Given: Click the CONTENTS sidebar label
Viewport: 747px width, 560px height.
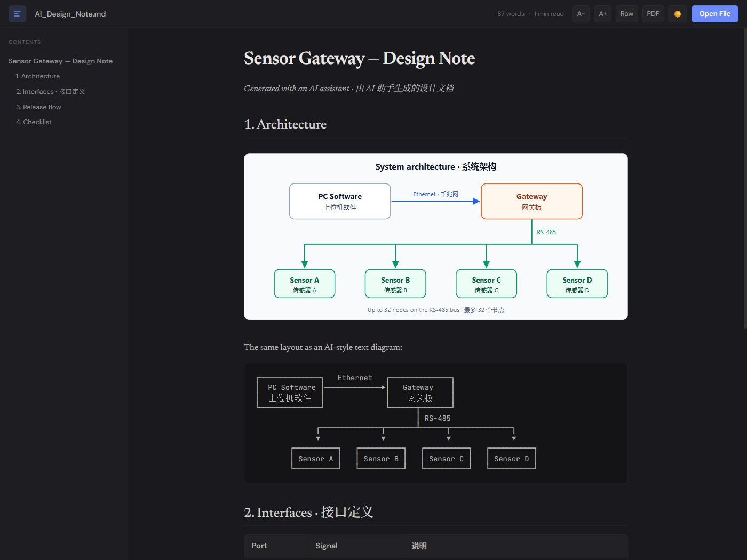Looking at the screenshot, I should point(25,42).
